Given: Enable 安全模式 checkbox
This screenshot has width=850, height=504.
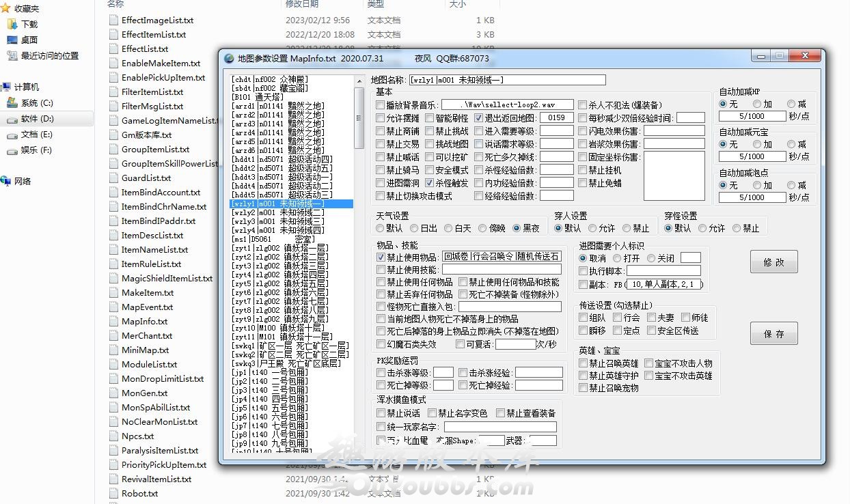Looking at the screenshot, I should pos(430,170).
